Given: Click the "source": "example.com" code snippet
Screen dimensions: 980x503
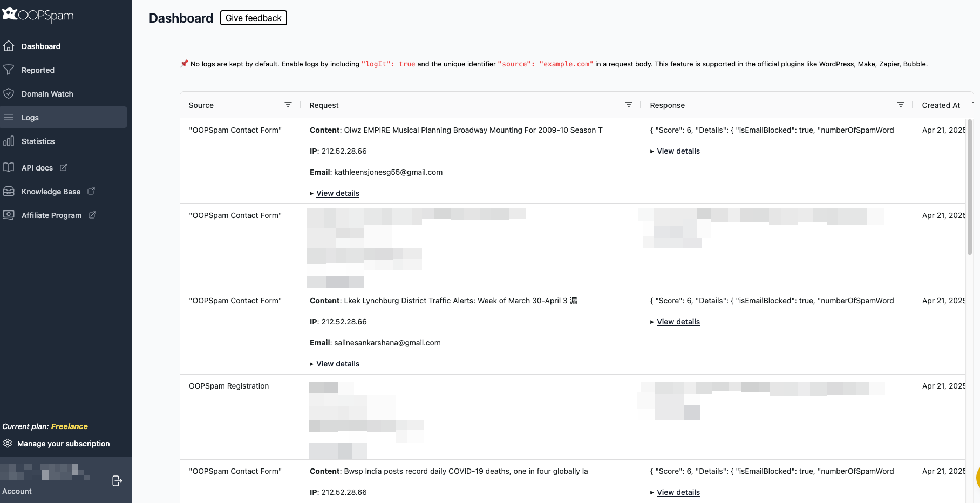Looking at the screenshot, I should pyautogui.click(x=546, y=64).
